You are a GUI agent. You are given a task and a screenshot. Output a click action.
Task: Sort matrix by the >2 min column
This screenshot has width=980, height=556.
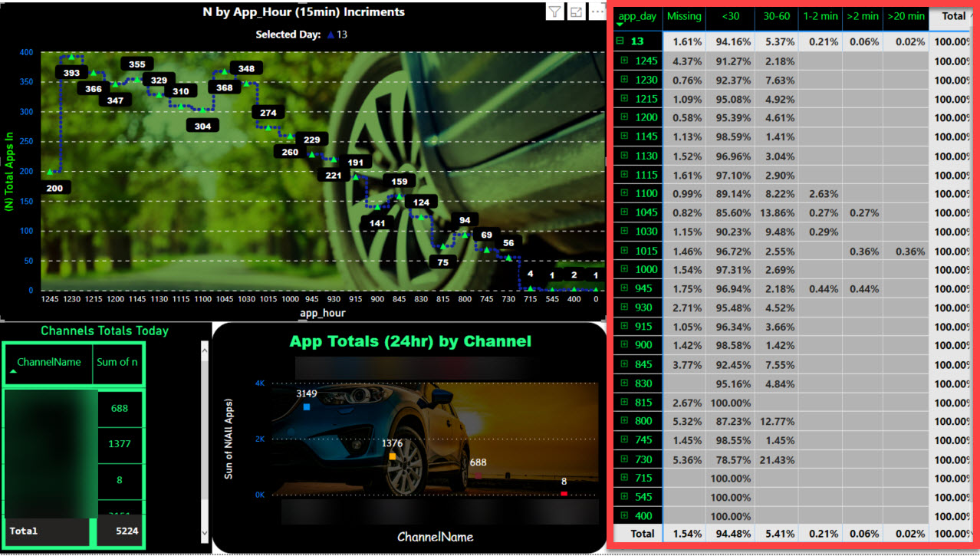click(x=863, y=16)
